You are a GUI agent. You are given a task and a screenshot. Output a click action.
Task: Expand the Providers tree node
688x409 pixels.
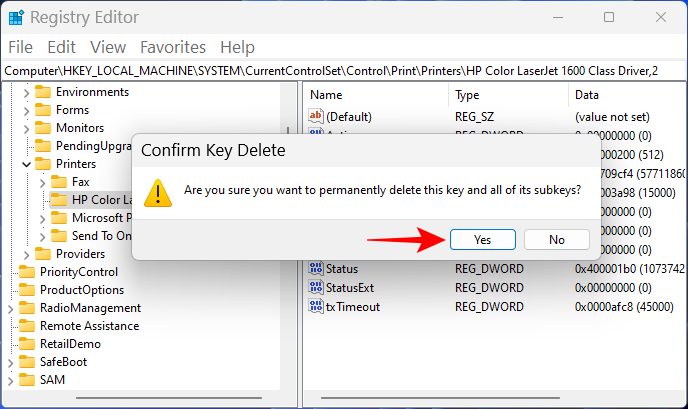click(x=27, y=254)
